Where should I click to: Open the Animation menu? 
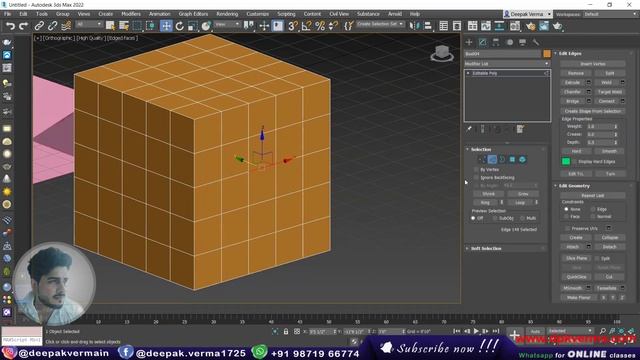160,14
